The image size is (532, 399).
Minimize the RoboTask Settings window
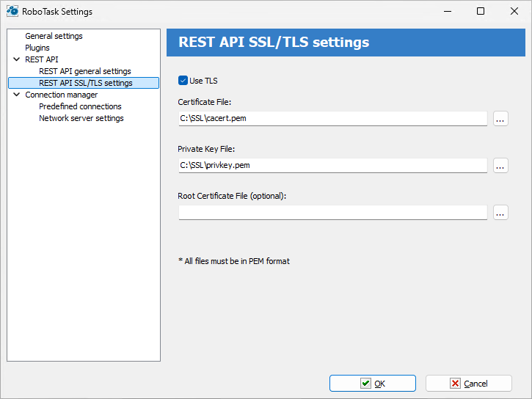(x=448, y=11)
